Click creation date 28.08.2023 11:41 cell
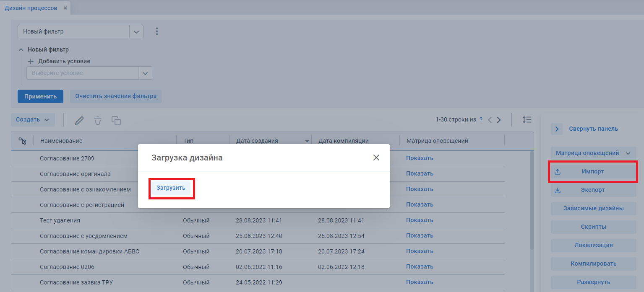The width and height of the screenshot is (644, 292). coord(259,220)
